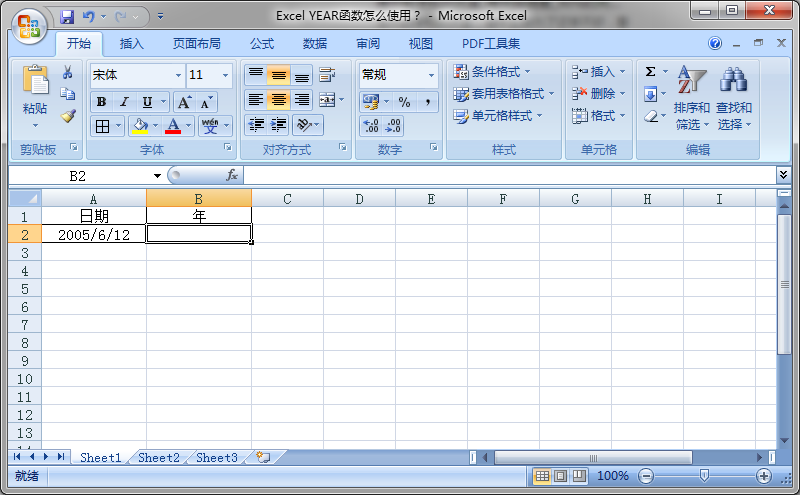This screenshot has height=495, width=800.
Task: Click the Fill down-arrow icon
Action: pos(651,94)
